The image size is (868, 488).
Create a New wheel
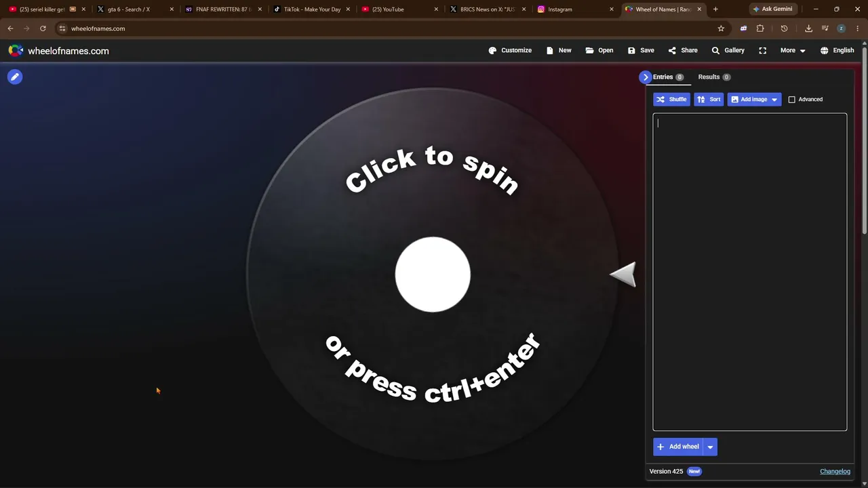click(x=559, y=50)
